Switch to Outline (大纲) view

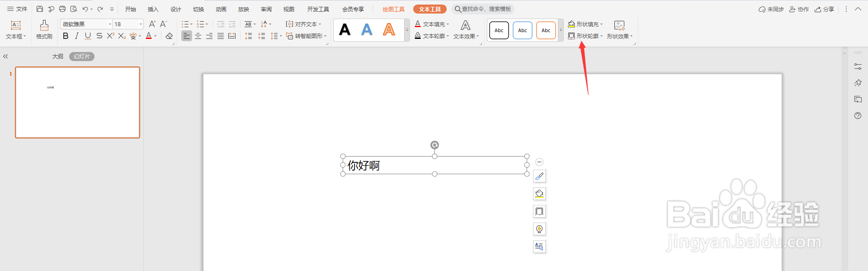[x=58, y=57]
